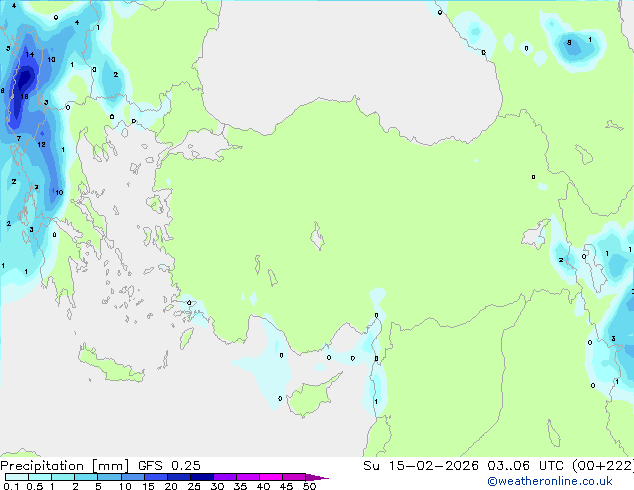Select the legend color cell beginning at 20
Image resolution: width=634 pixels, height=490 pixels.
179,477
